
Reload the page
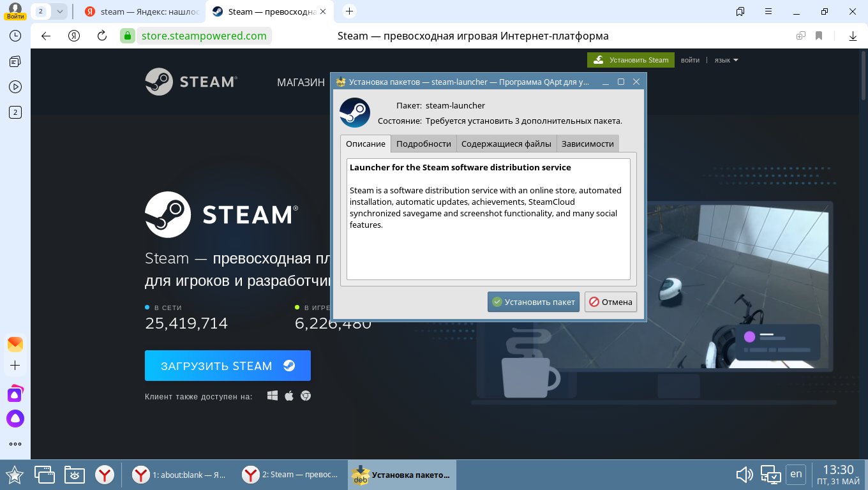(x=102, y=36)
